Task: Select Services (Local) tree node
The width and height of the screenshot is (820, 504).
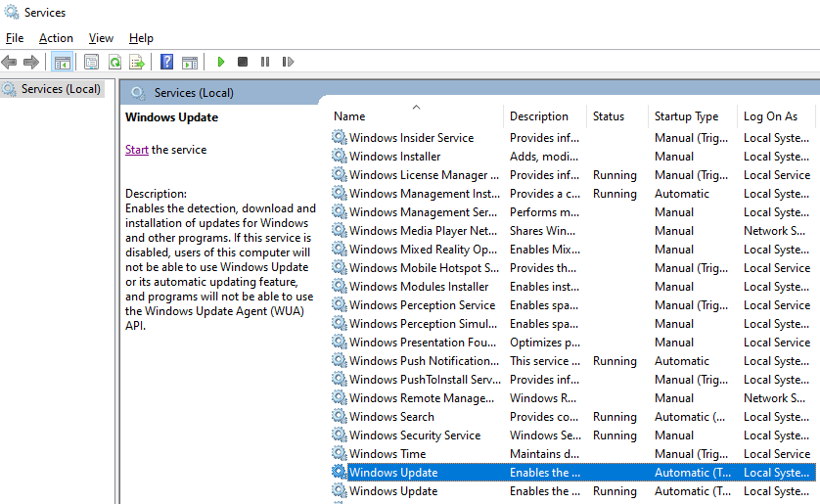Action: [x=61, y=89]
